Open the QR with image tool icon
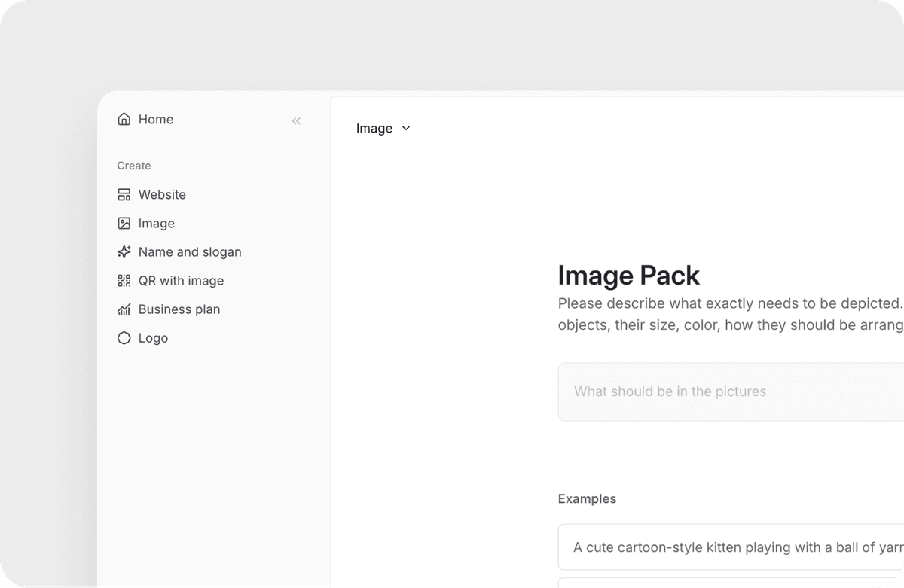 point(124,280)
